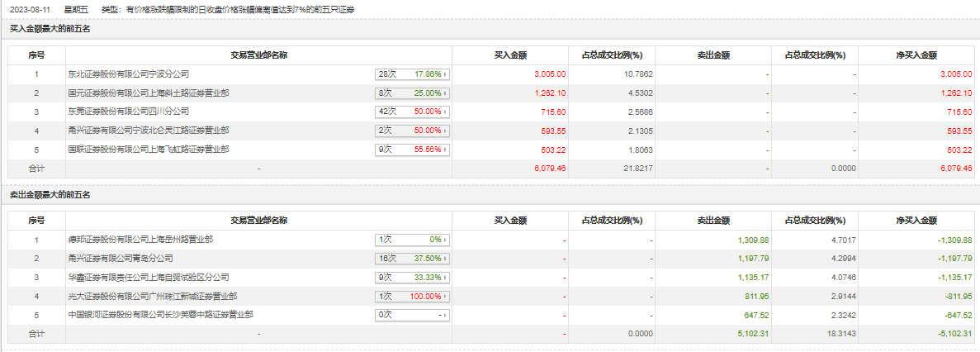Click 净买入金额 header in sell table
Viewport: 980px width, 352px height.
click(x=916, y=221)
